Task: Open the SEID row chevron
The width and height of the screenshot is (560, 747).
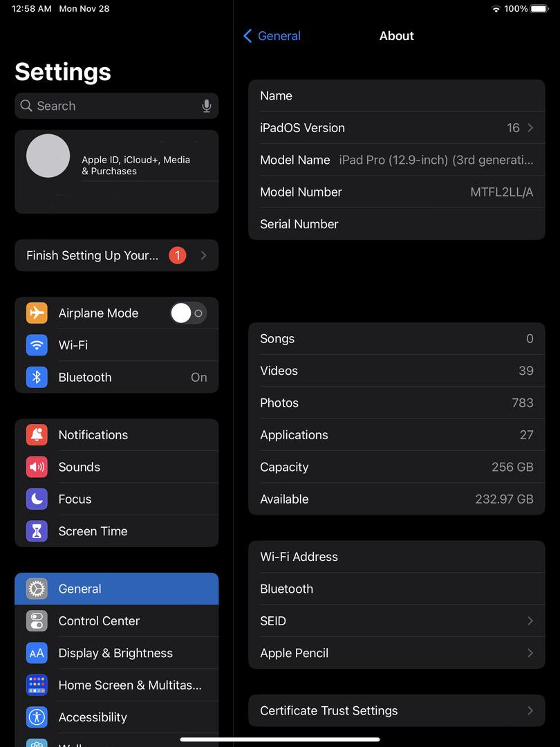Action: (x=530, y=621)
